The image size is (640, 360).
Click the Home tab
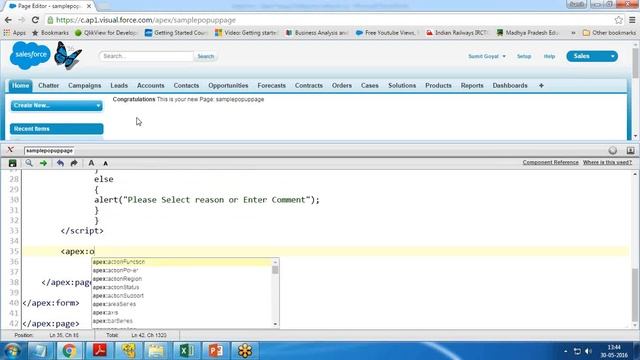20,86
